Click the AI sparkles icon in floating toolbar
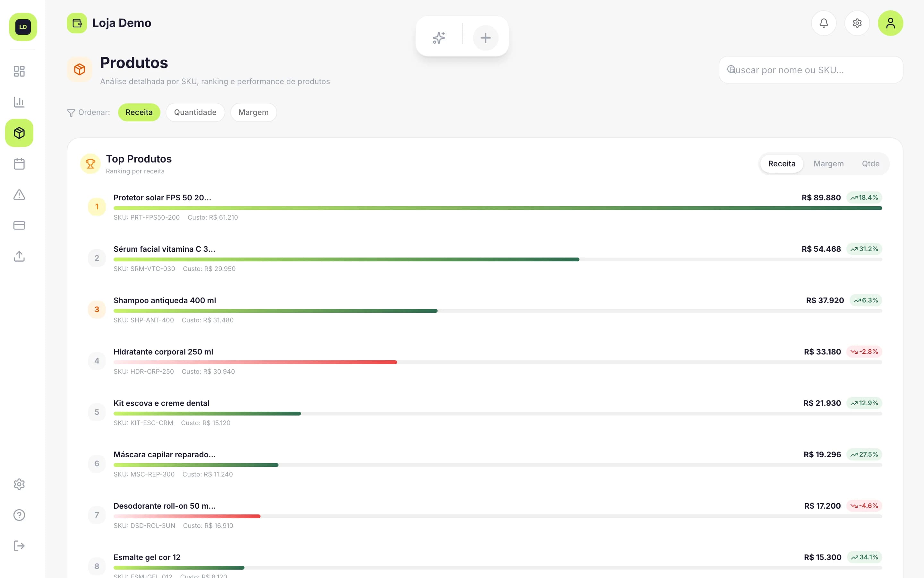Screen dimensions: 924x578 pyautogui.click(x=439, y=38)
